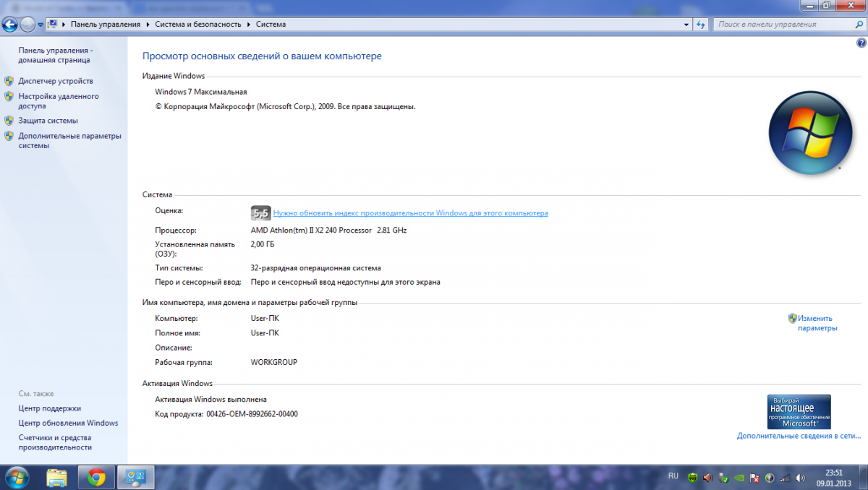The height and width of the screenshot is (490, 868).
Task: Click the product code 00426-OEM-8992662-00400
Action: (x=252, y=414)
